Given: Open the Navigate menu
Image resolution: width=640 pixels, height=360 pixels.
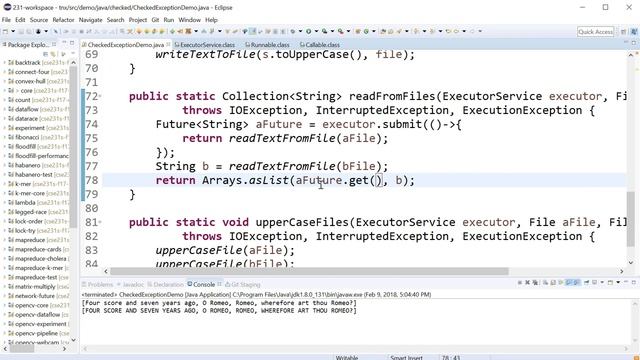Looking at the screenshot, I should [91, 20].
